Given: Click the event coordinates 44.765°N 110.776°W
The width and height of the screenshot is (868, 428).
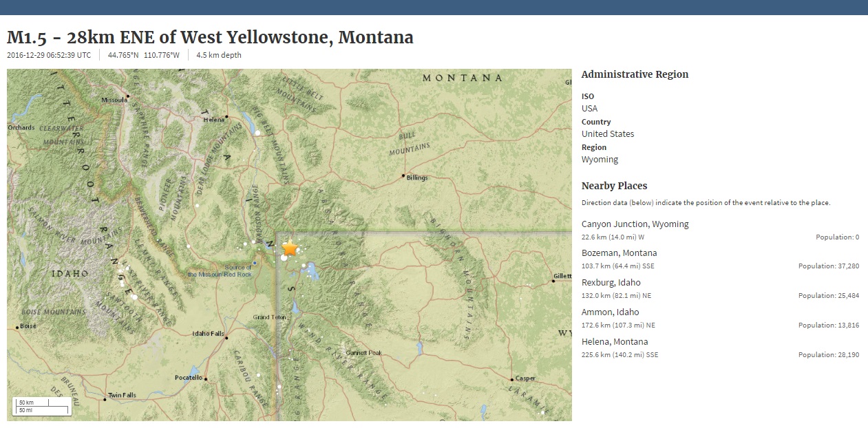Looking at the screenshot, I should (143, 55).
